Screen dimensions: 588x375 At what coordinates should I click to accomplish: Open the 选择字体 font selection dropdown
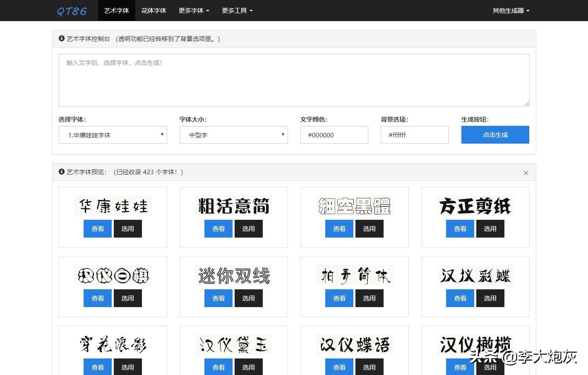coord(113,135)
